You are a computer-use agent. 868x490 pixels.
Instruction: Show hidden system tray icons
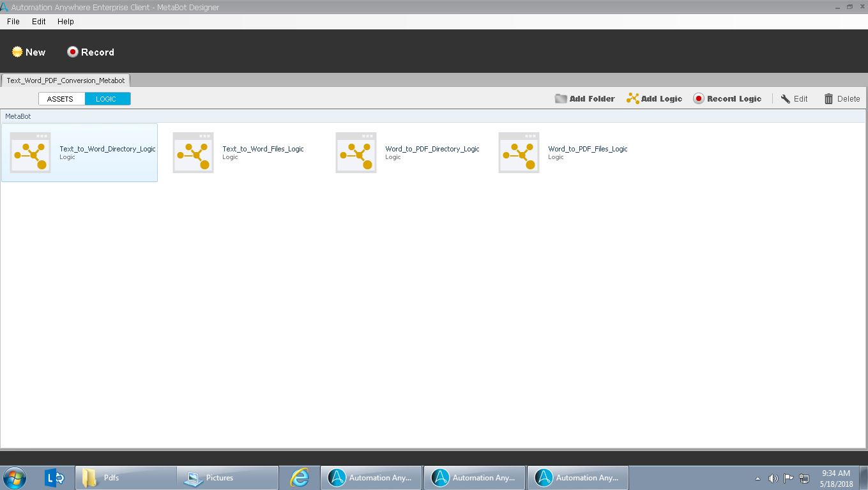point(758,479)
